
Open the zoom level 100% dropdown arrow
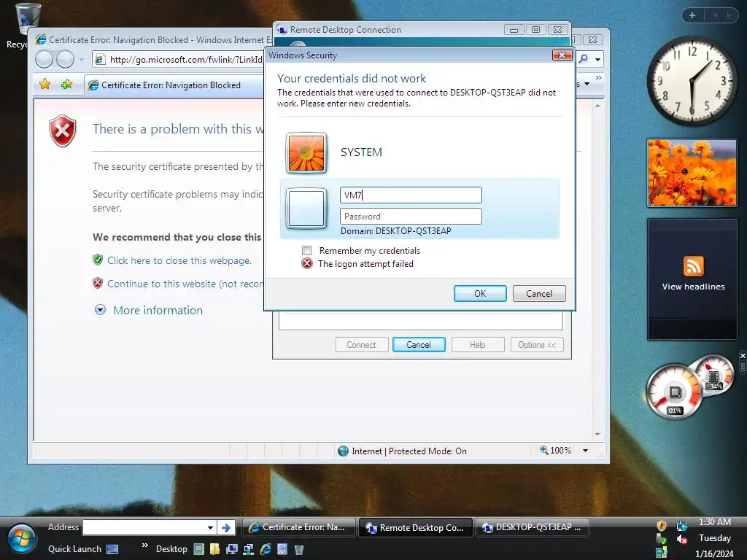point(585,451)
